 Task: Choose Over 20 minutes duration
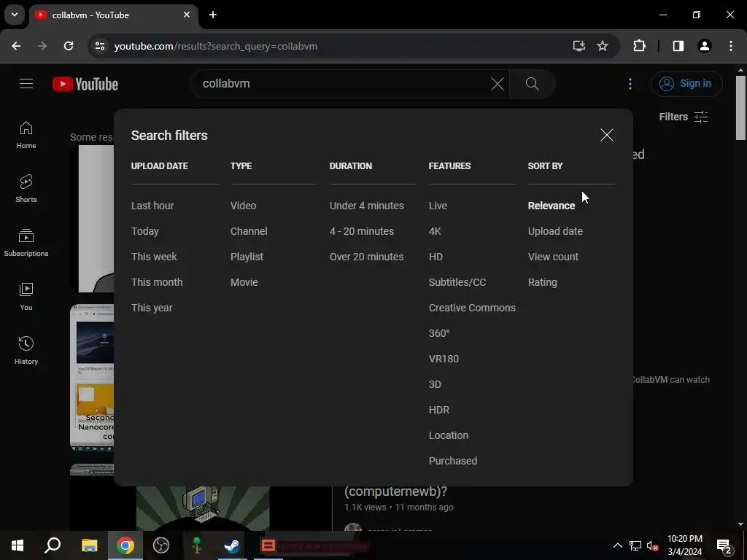(x=366, y=257)
